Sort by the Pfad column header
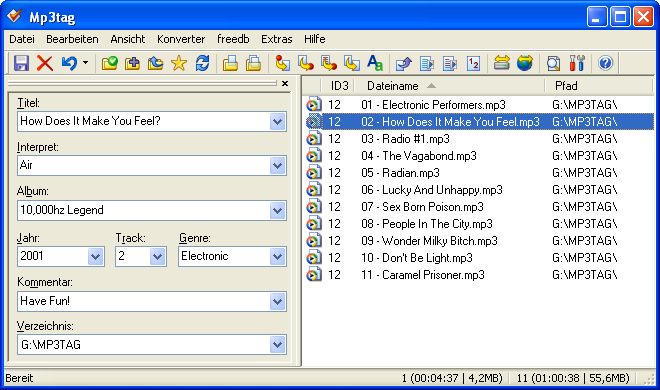Viewport: 660px width, 390px height. pyautogui.click(x=598, y=86)
